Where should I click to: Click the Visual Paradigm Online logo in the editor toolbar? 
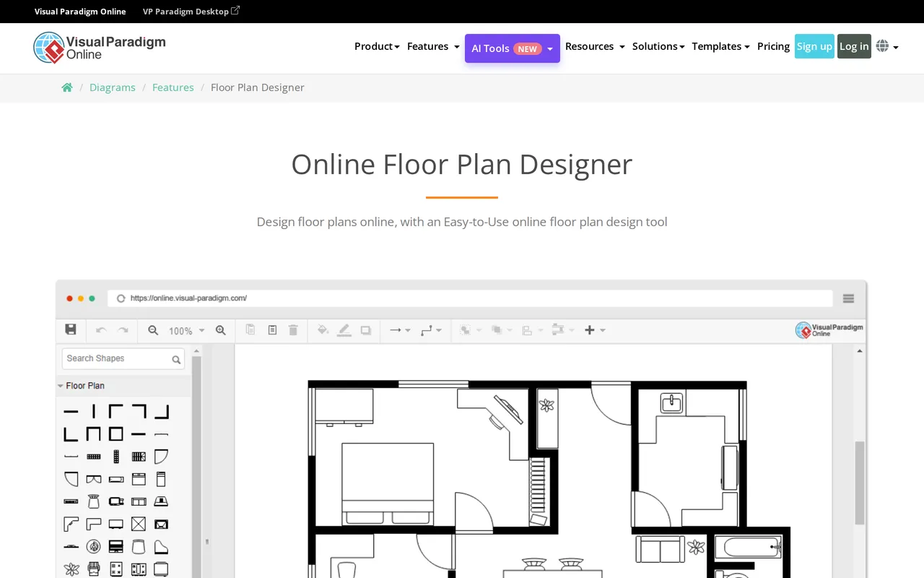coord(829,330)
